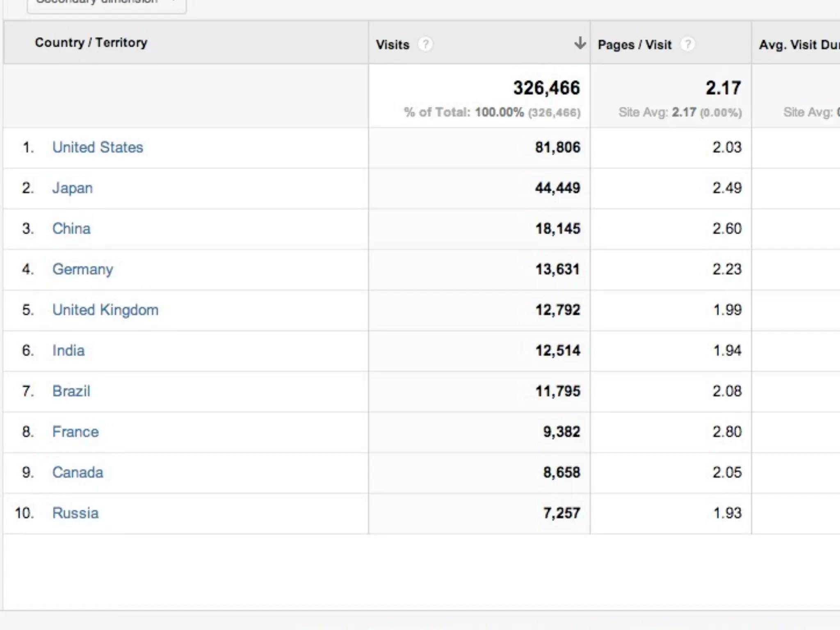Select visits value 8,658
840x630 pixels.
pos(562,472)
